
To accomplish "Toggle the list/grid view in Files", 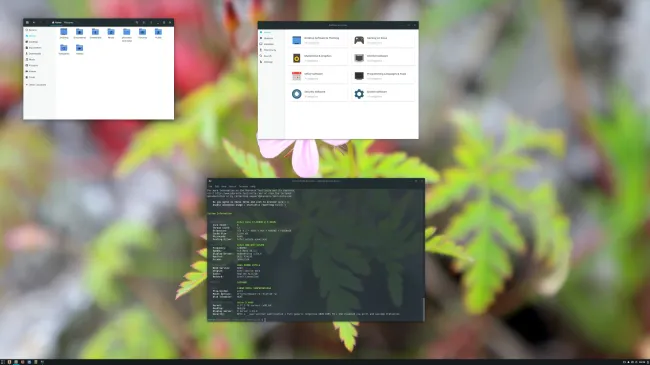I will point(144,22).
